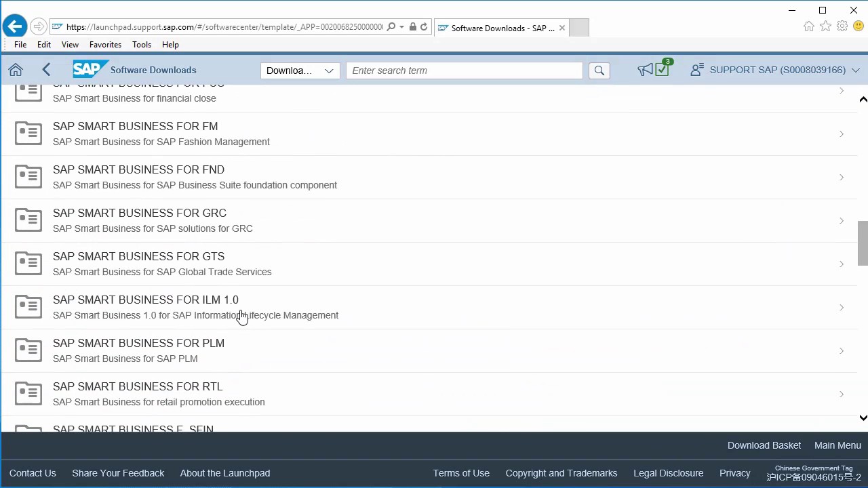The width and height of the screenshot is (868, 488).
Task: Click folder icon for SMART BUSINESS FOR FM
Action: (28, 134)
